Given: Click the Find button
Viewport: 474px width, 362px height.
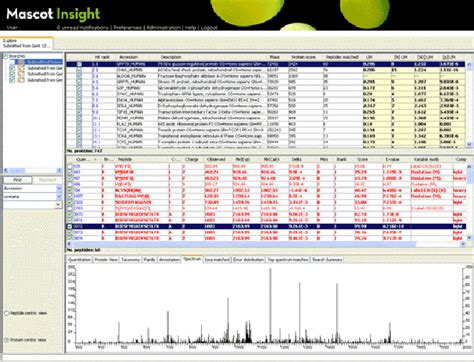Looking at the screenshot, I should click(x=18, y=180).
